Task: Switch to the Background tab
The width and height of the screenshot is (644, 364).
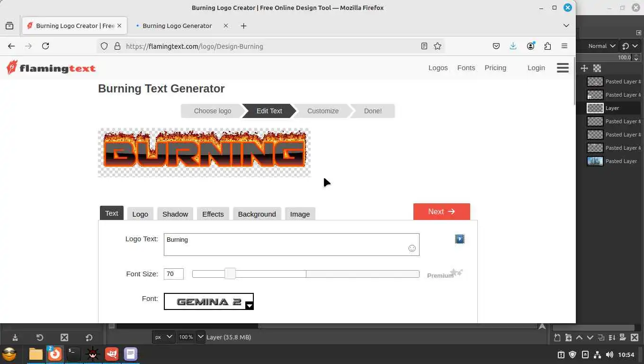Action: pos(257,214)
